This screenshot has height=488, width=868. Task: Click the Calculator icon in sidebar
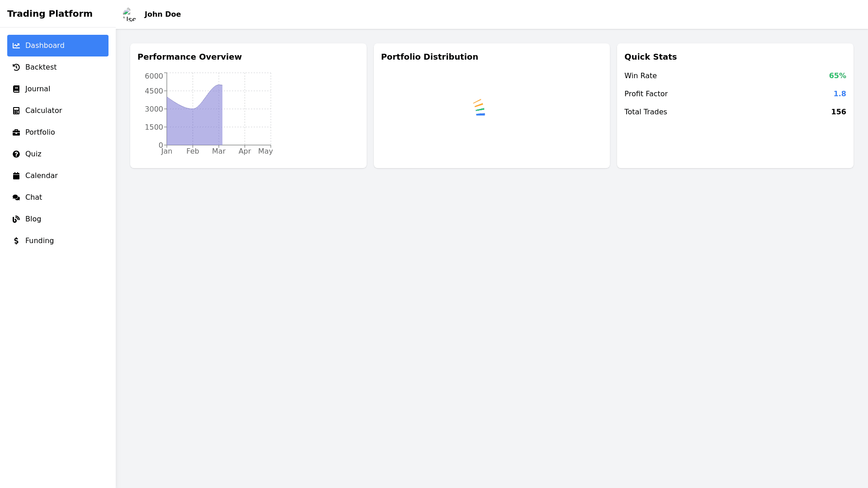tap(16, 111)
